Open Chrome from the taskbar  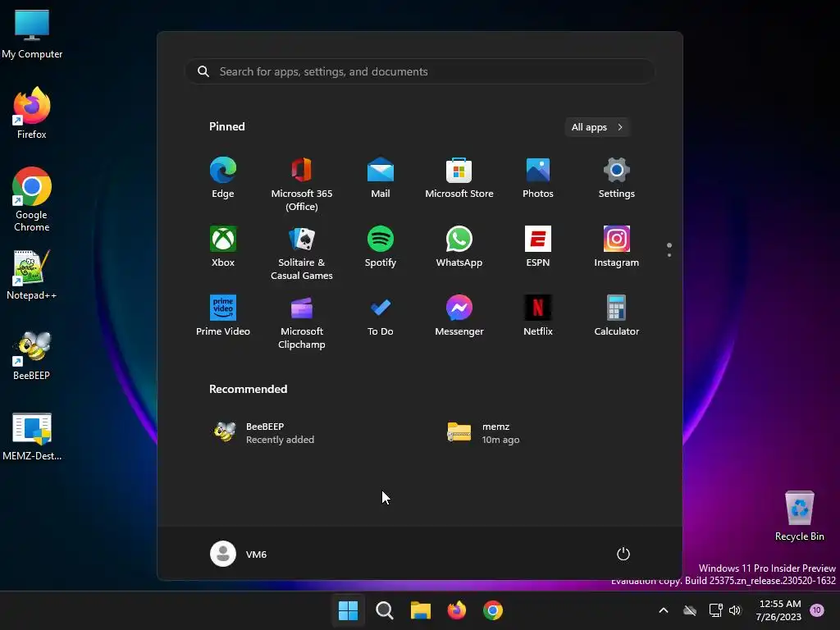tap(493, 610)
